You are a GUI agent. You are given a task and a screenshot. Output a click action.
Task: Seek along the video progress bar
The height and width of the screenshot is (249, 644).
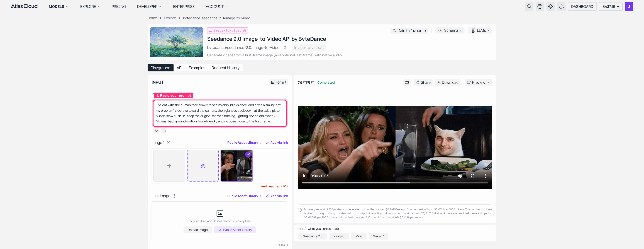click(x=395, y=183)
